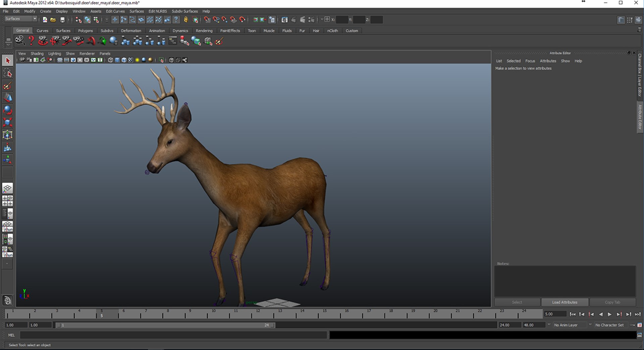Toggle use all lights yellow bulb

[x=137, y=60]
